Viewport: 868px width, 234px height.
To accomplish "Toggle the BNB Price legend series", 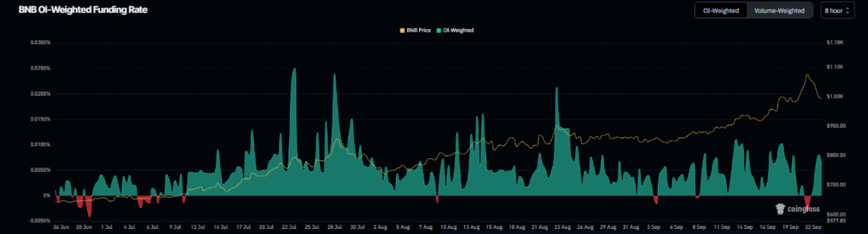I will click(415, 30).
